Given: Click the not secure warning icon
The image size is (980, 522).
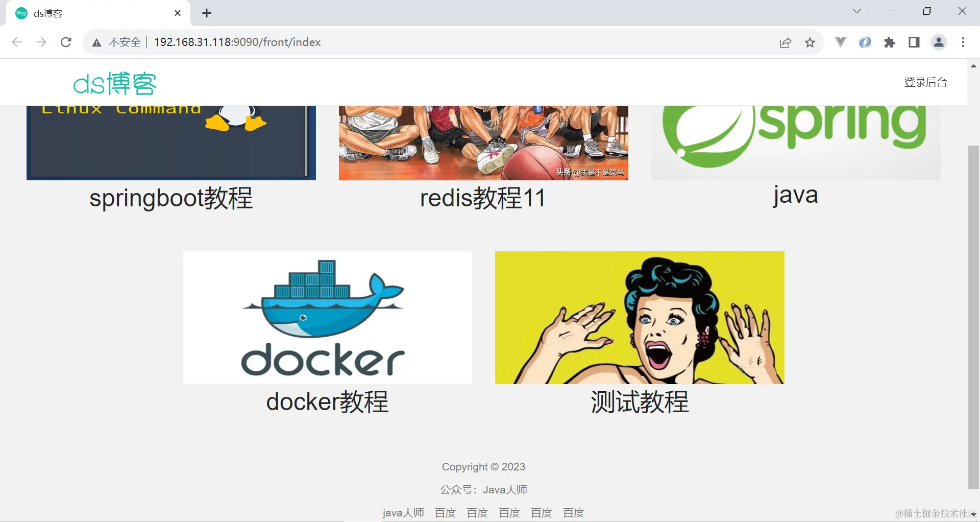Looking at the screenshot, I should (96, 42).
